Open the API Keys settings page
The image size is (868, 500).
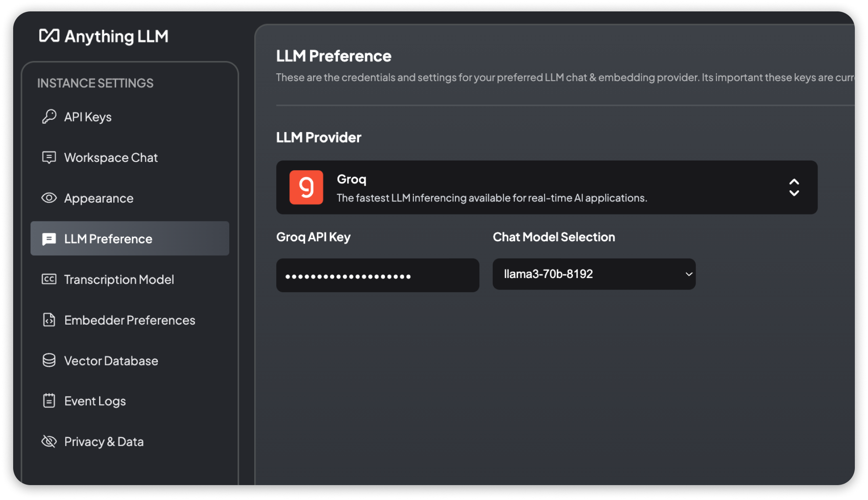[130, 117]
